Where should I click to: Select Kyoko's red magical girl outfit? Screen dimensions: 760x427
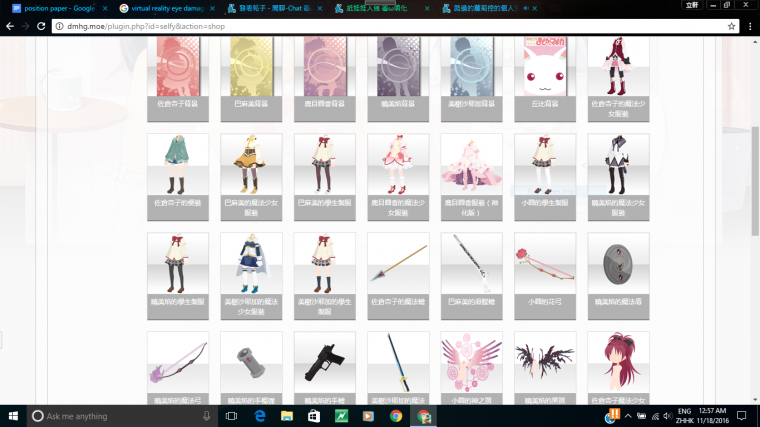(x=618, y=79)
